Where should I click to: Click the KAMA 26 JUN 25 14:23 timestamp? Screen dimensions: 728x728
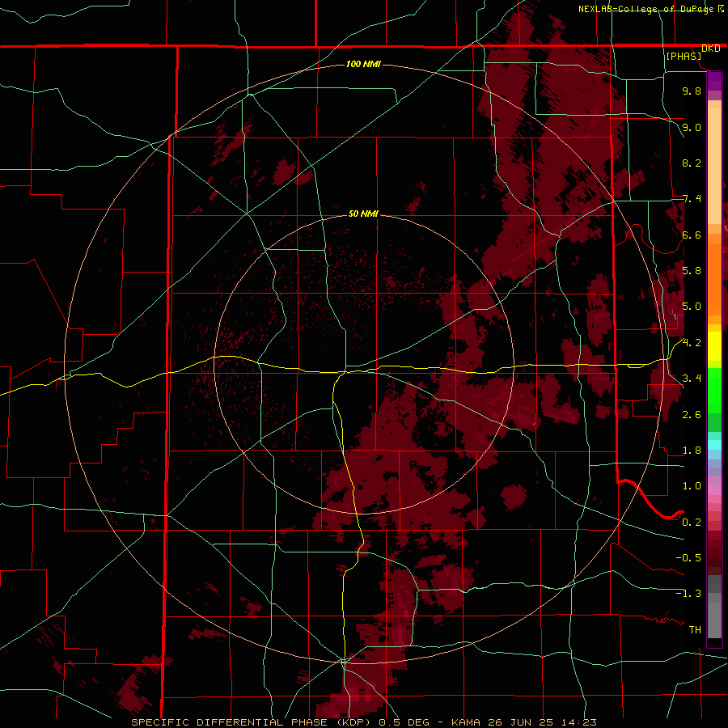[523, 722]
